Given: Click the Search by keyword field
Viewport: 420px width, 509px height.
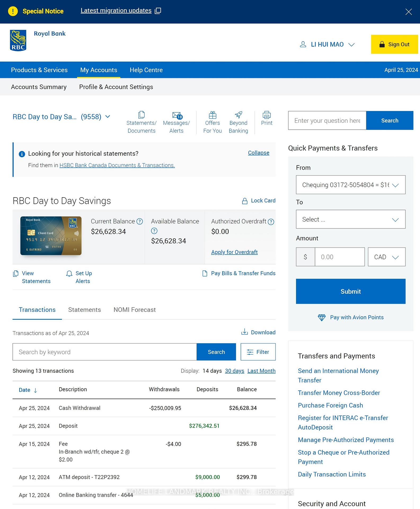Looking at the screenshot, I should pos(105,352).
